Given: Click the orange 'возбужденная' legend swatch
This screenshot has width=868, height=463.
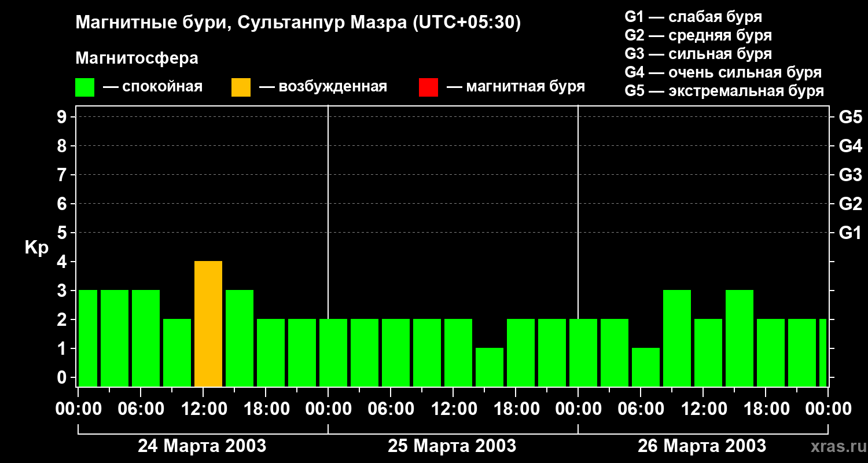Looking at the screenshot, I should coord(241,87).
